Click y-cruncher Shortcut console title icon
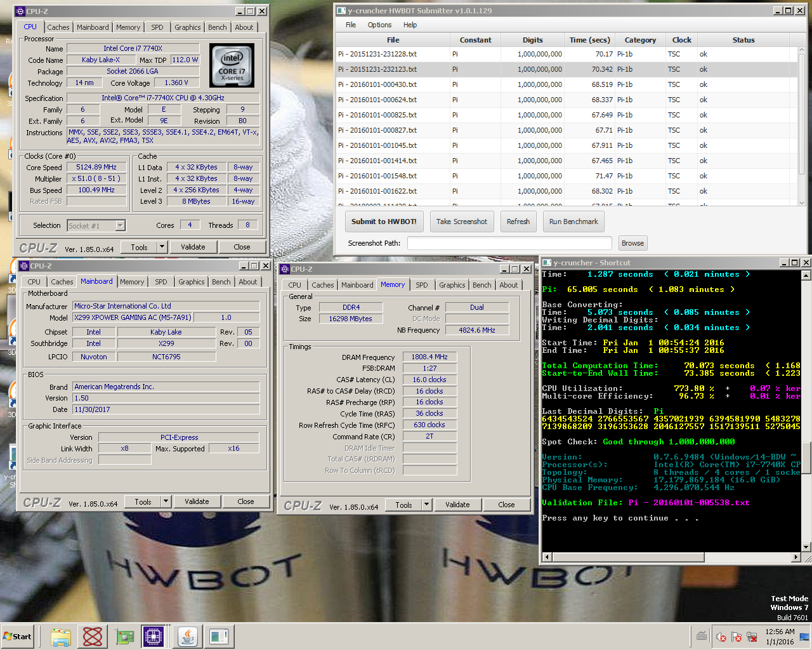The image size is (812, 650). 547,263
